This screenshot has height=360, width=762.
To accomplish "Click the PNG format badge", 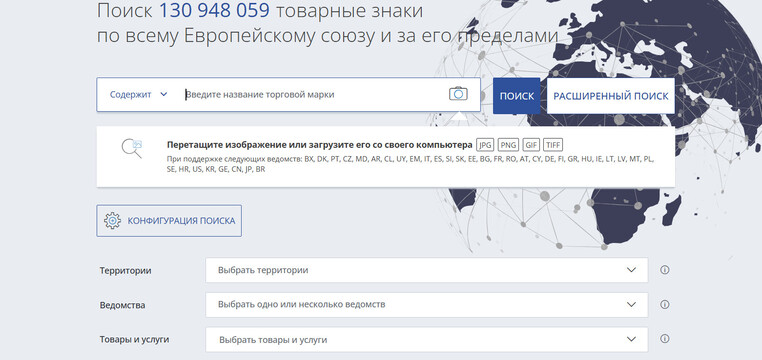I will point(509,145).
